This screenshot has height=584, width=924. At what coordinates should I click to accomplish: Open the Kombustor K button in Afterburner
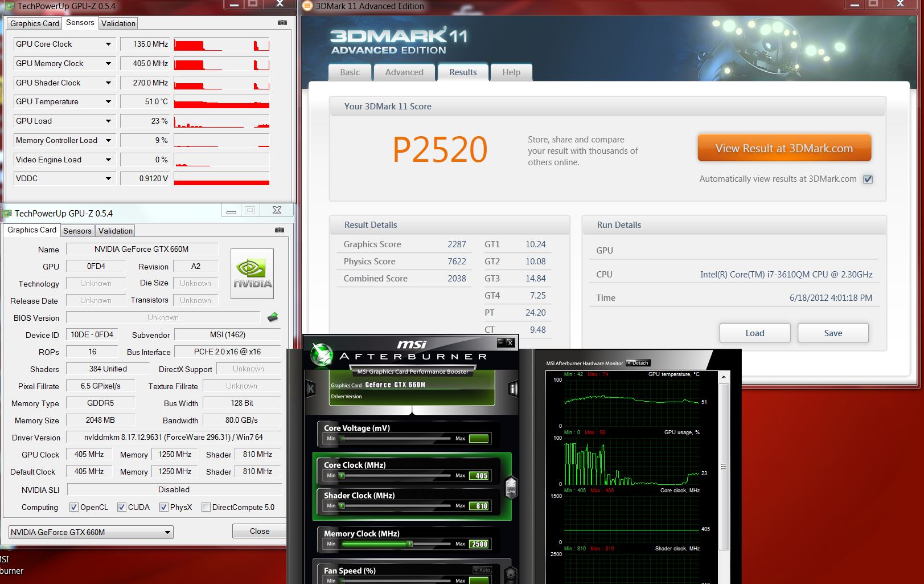(311, 389)
